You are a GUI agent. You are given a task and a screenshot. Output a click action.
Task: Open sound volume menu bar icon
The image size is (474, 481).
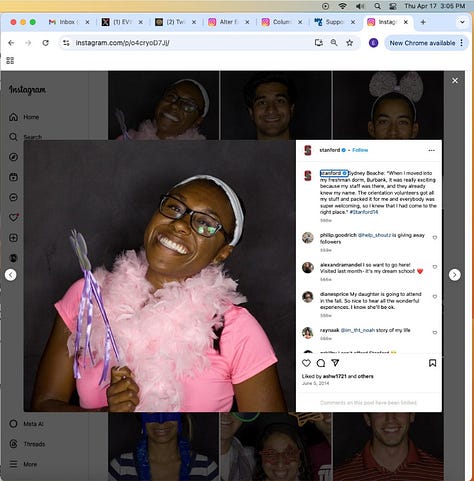[360, 6]
